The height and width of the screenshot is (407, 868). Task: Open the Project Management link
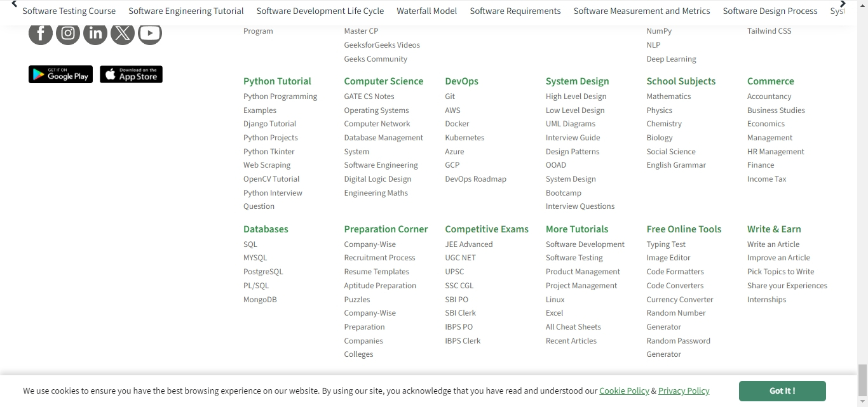pos(581,286)
